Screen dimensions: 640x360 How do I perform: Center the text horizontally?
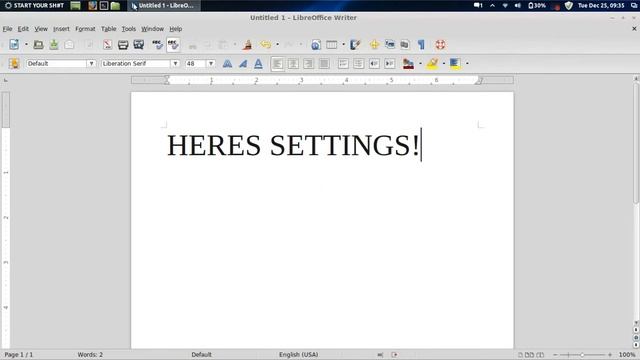coord(293,64)
